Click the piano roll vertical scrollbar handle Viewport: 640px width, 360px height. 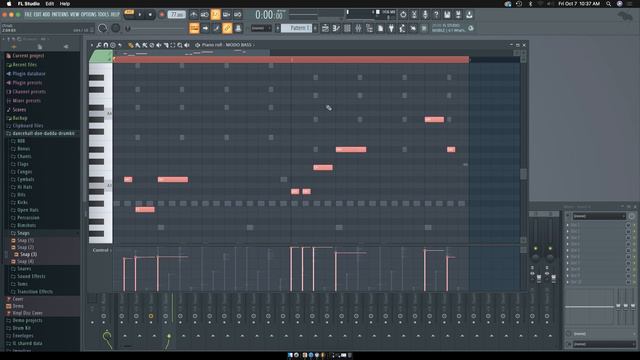pos(523,174)
